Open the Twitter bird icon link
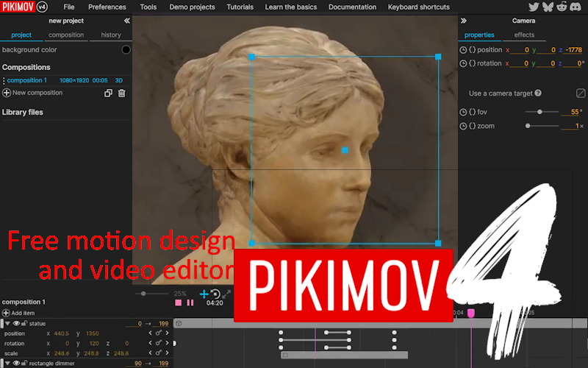Viewport: 588px width, 368px height. point(534,7)
